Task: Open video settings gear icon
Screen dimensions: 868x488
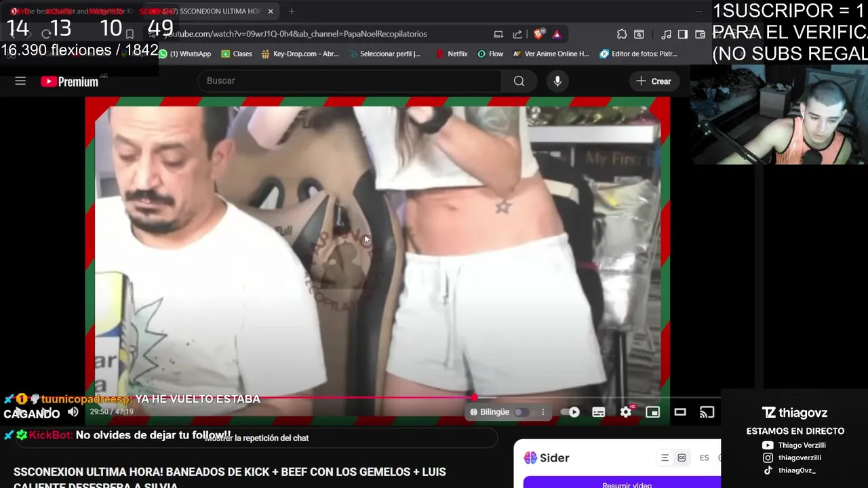Action: pyautogui.click(x=626, y=412)
